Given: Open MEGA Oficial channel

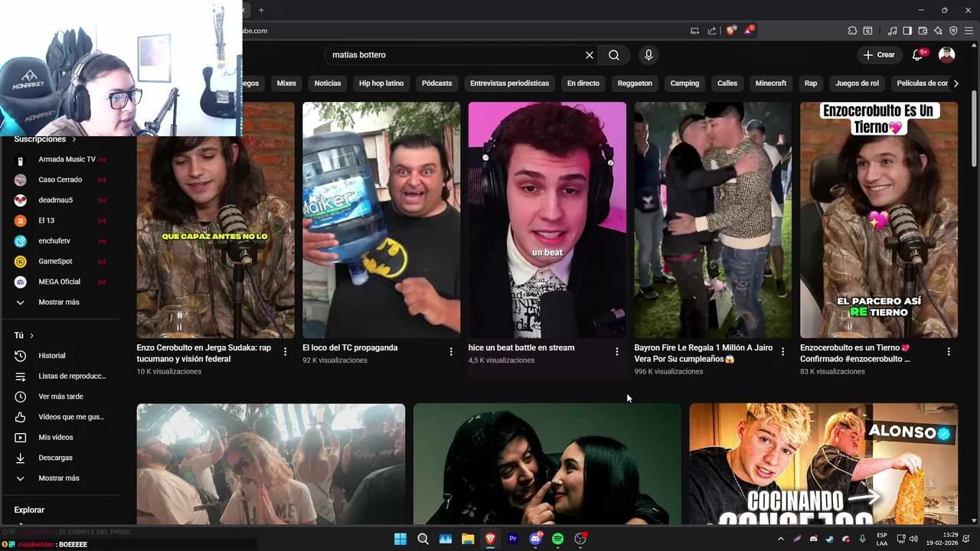Looking at the screenshot, I should click(60, 282).
